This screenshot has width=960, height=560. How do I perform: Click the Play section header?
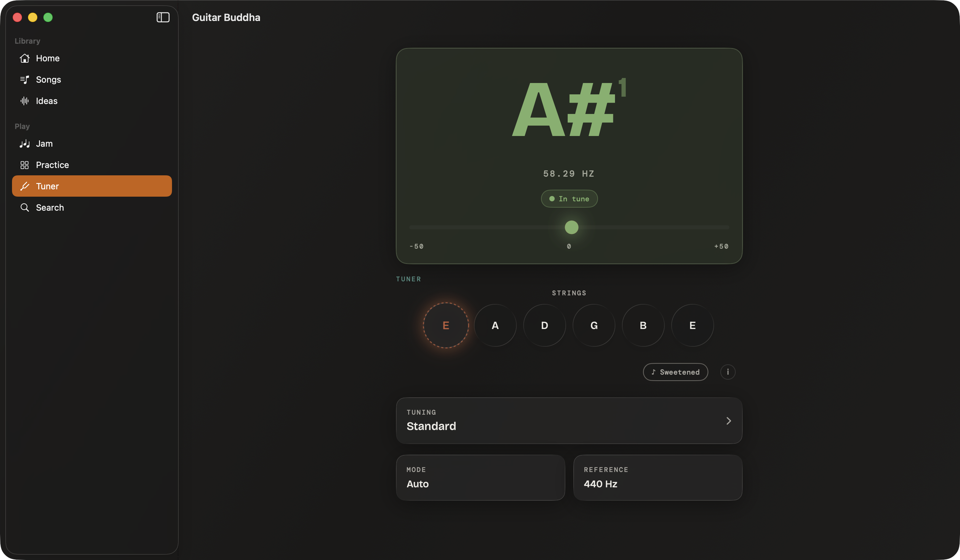pyautogui.click(x=22, y=126)
